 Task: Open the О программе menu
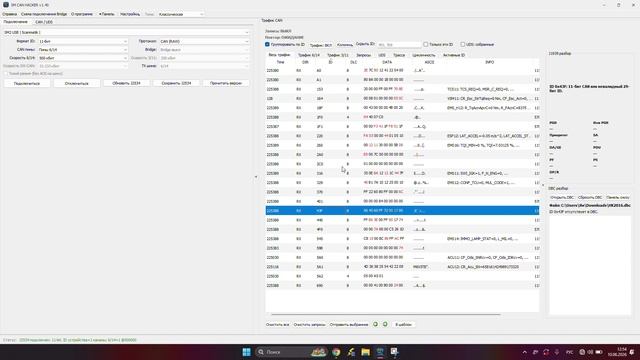click(82, 14)
